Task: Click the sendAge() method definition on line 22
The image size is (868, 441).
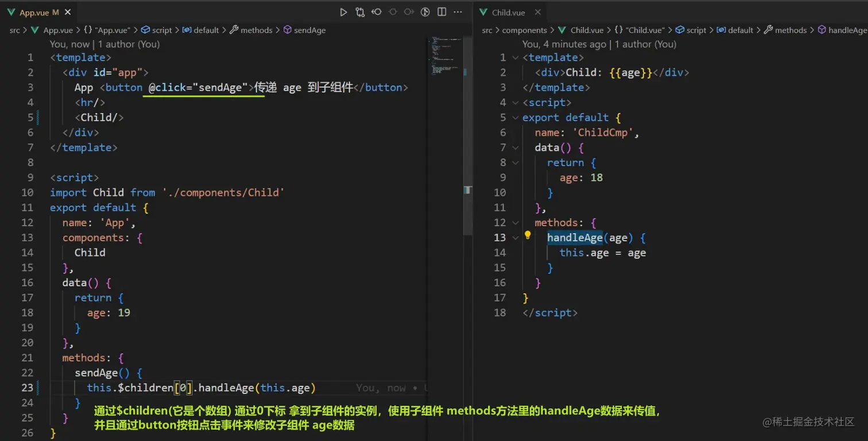Action: tap(108, 373)
